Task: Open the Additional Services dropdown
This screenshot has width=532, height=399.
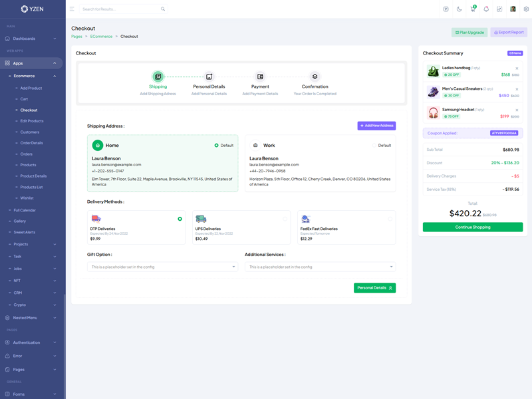Action: 320,267
